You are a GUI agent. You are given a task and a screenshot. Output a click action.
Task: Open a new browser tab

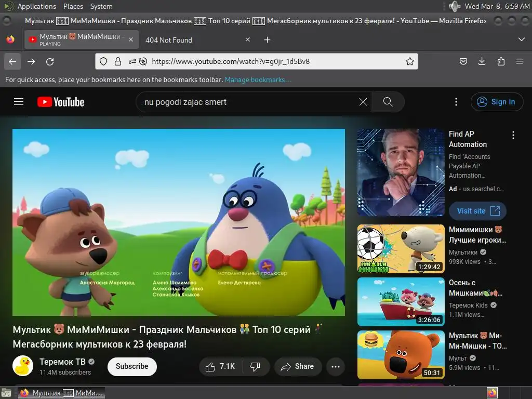pyautogui.click(x=268, y=40)
